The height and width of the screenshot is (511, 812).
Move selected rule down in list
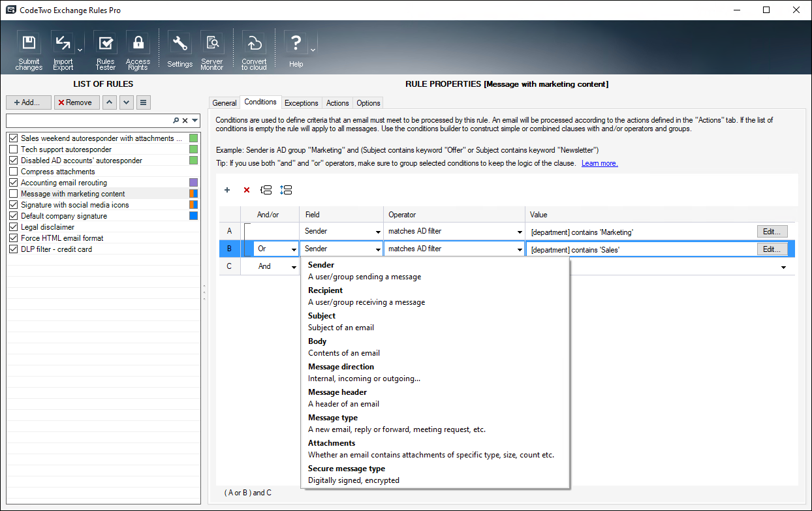[x=127, y=102]
